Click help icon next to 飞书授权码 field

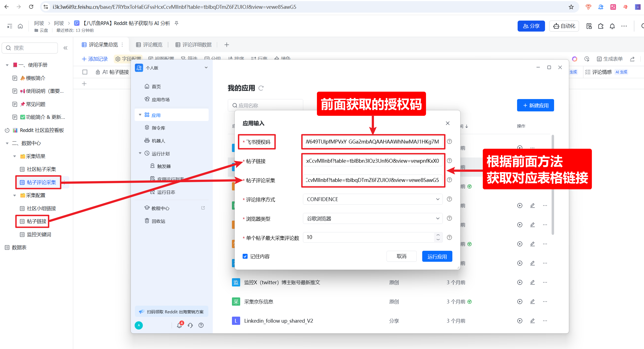point(449,142)
